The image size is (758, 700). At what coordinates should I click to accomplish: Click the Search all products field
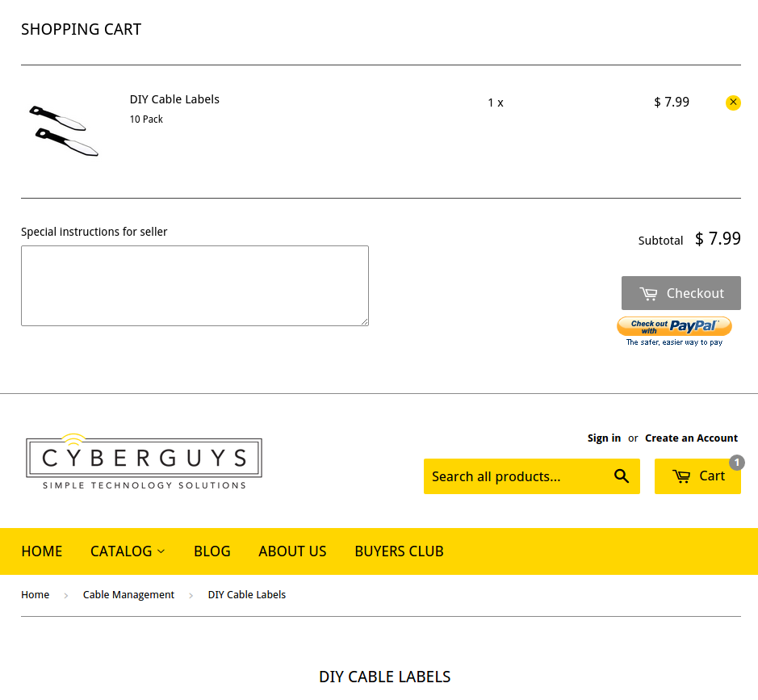coord(517,476)
